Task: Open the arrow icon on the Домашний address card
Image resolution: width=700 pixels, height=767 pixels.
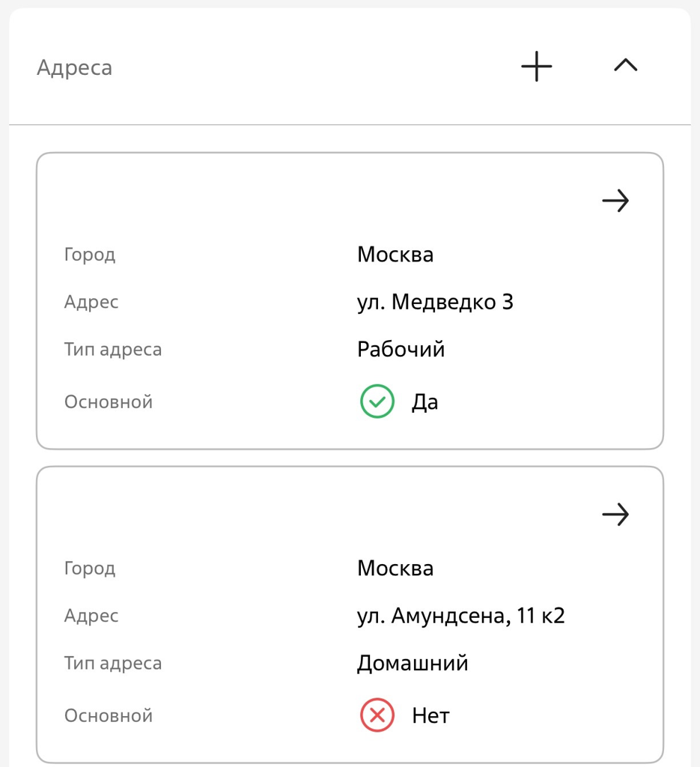Action: coord(615,514)
